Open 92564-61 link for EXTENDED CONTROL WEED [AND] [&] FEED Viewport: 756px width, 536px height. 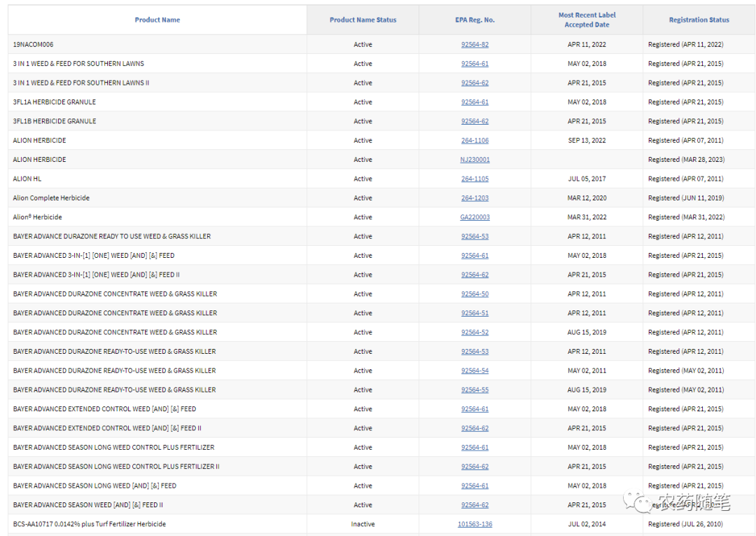[475, 409]
